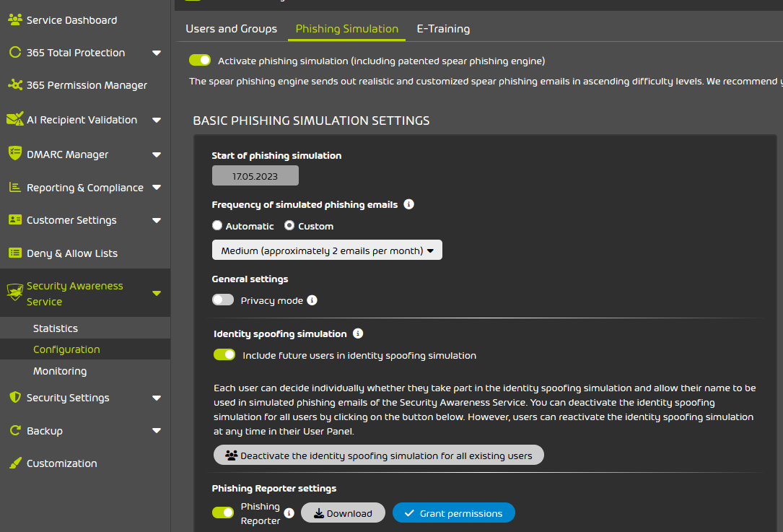
Task: Open the E-Training tab
Action: coord(443,29)
